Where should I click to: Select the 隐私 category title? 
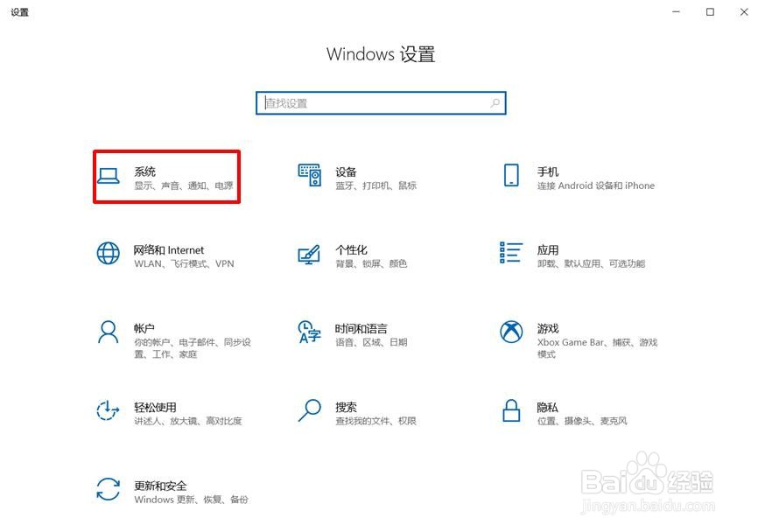coord(547,408)
